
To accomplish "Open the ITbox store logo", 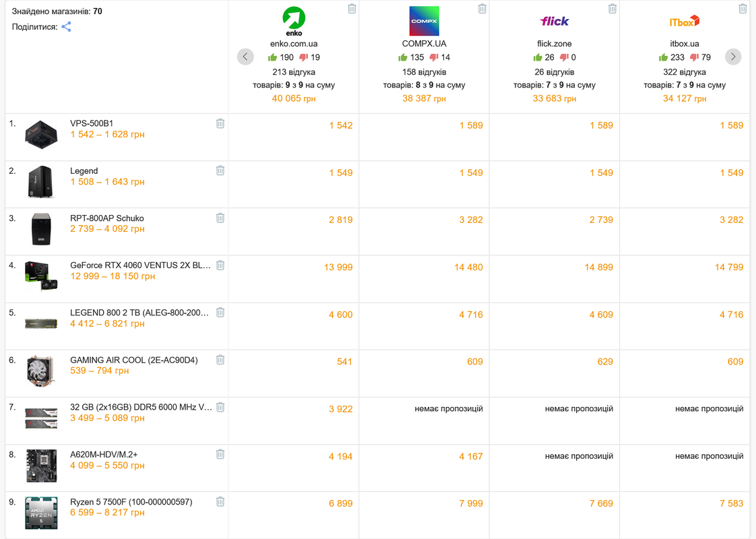I will (685, 22).
